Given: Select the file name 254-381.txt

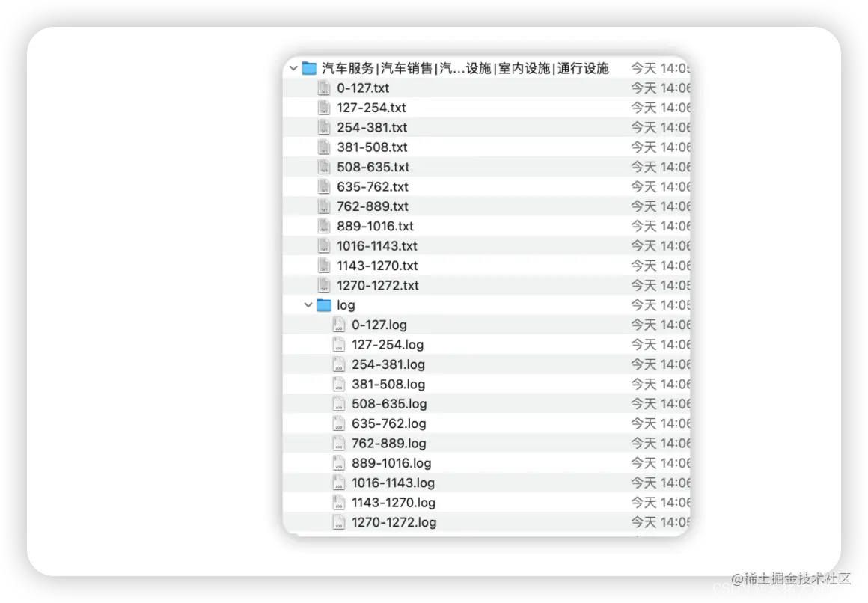Looking at the screenshot, I should [x=372, y=127].
